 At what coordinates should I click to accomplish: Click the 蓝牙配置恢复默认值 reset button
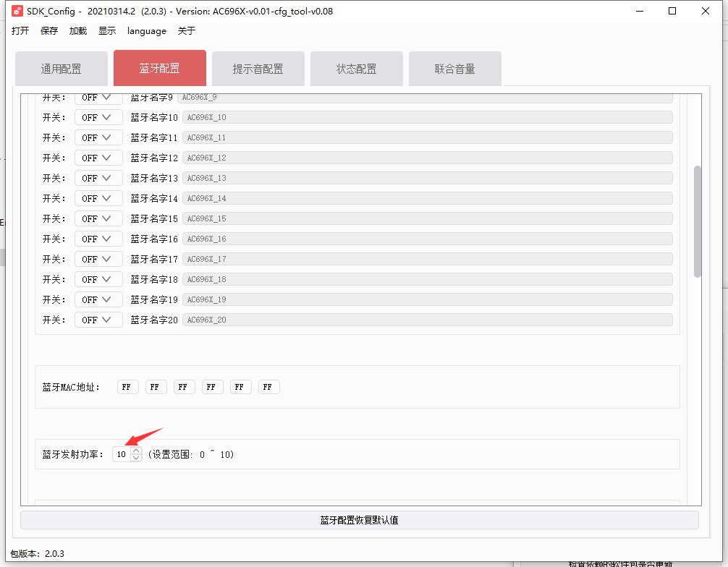[x=360, y=519]
